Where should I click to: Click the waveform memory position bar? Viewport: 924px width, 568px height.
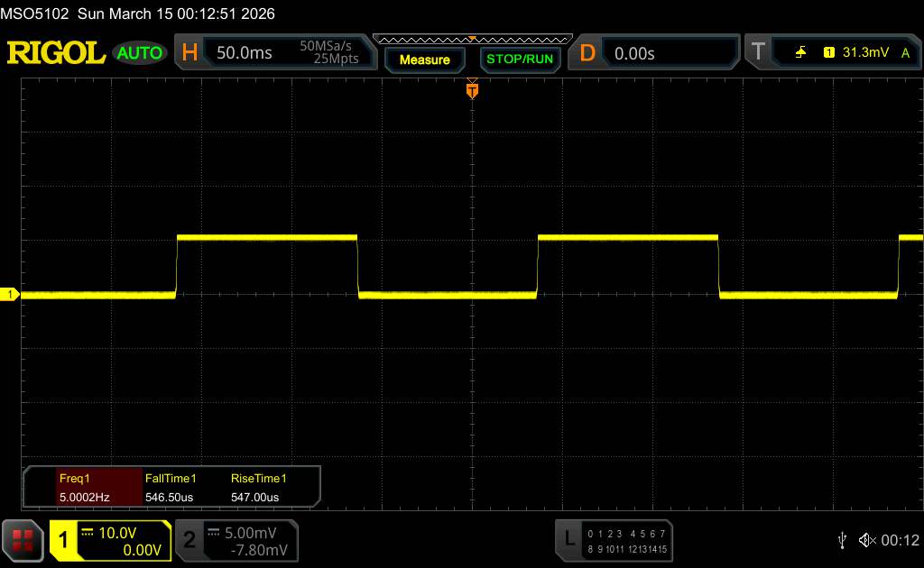click(472, 39)
